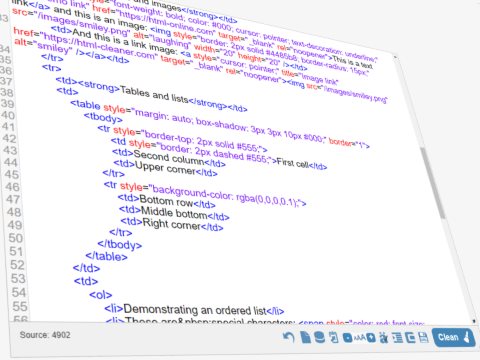Click the floppy disk save icon

click(423, 338)
